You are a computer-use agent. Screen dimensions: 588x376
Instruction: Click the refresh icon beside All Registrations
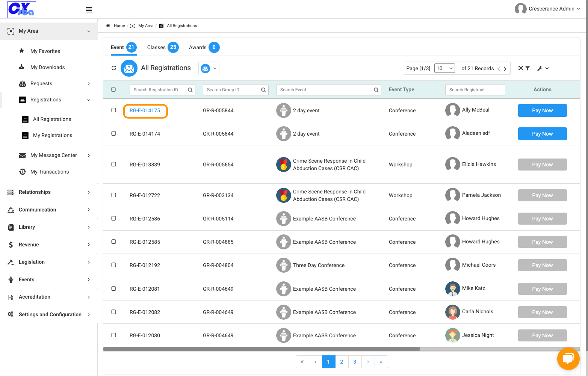coord(114,68)
